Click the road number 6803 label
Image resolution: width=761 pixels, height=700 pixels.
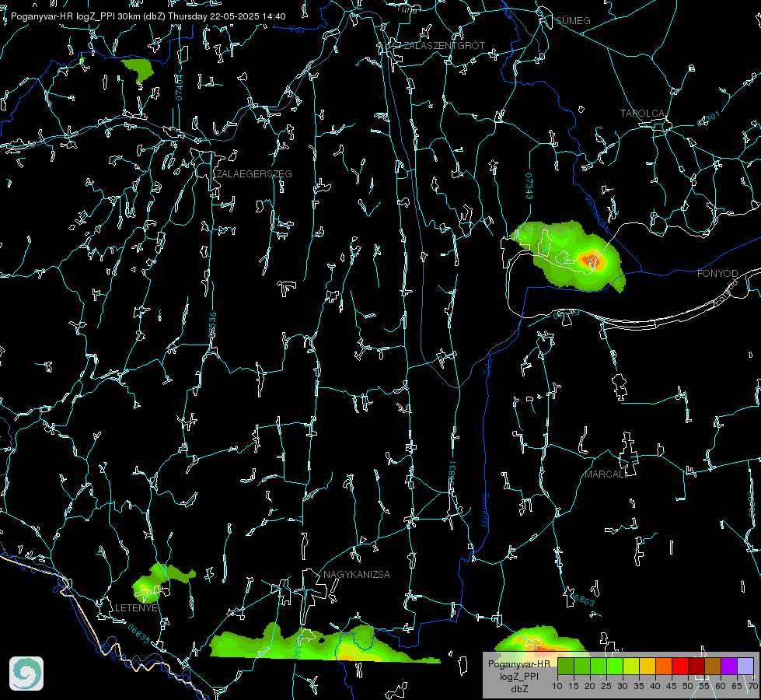[581, 599]
